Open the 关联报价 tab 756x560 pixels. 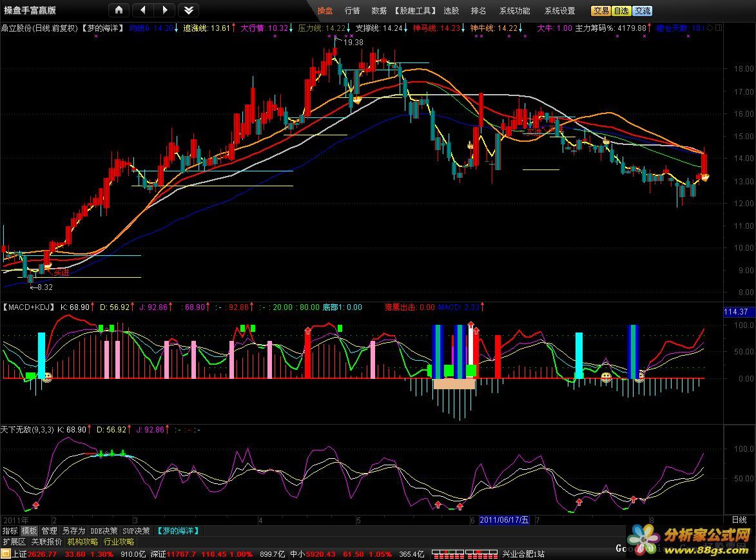click(x=46, y=542)
